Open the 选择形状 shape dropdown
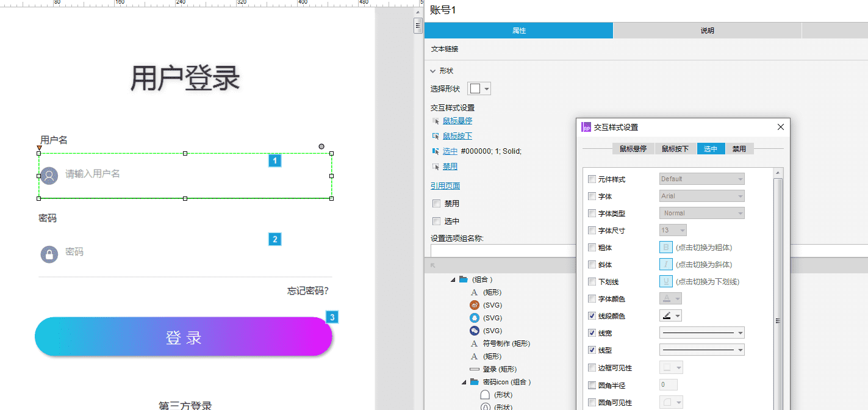The width and height of the screenshot is (868, 410). (x=479, y=89)
